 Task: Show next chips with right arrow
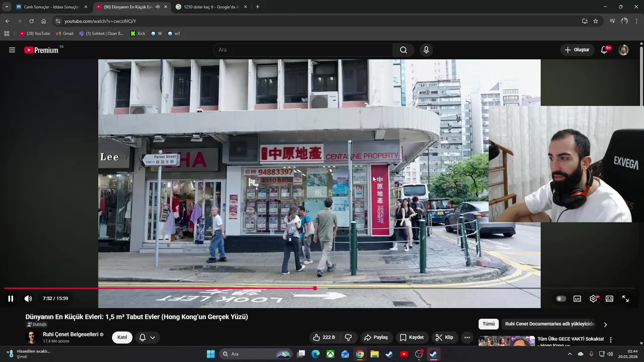pos(605,324)
